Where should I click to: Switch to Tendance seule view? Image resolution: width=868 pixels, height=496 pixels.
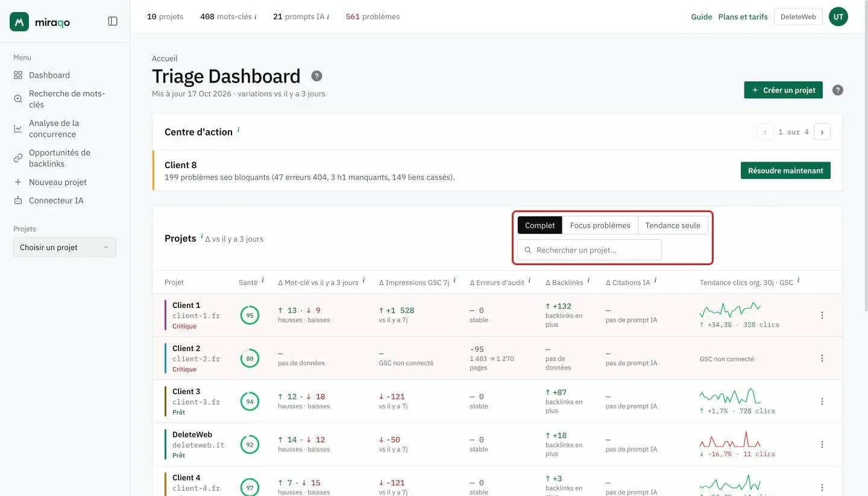[x=673, y=225]
